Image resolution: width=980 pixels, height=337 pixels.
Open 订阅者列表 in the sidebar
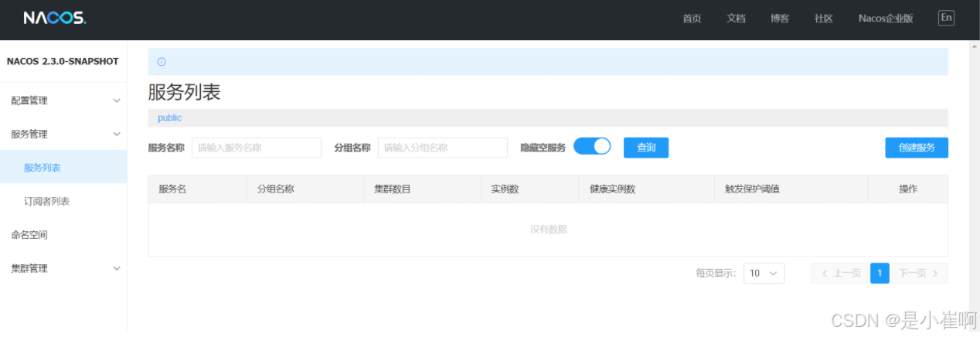click(63, 201)
